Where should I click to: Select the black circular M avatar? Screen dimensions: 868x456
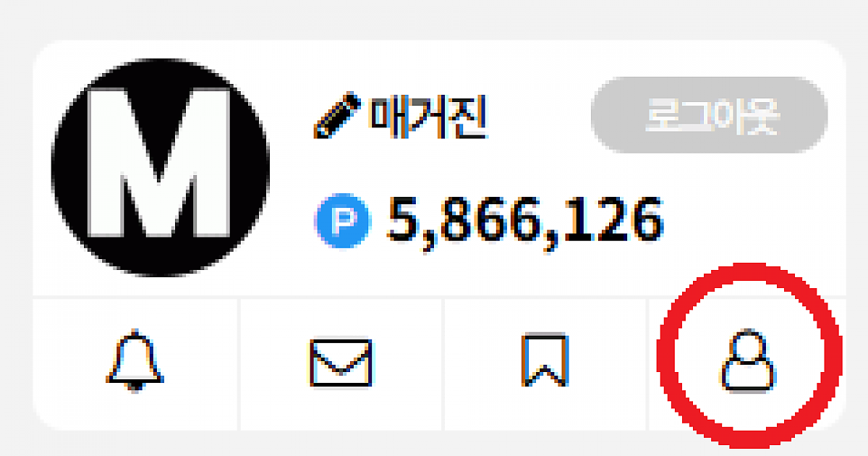161,167
